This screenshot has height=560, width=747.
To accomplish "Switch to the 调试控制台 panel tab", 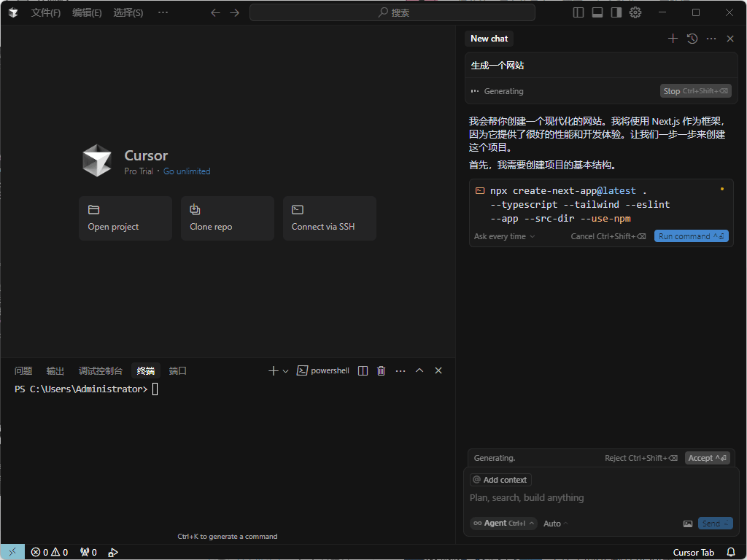I will click(x=101, y=371).
